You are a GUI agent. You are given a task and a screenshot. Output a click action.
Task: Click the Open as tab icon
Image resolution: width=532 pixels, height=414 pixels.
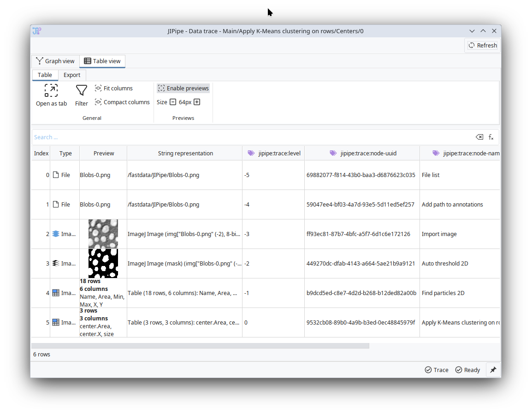51,90
